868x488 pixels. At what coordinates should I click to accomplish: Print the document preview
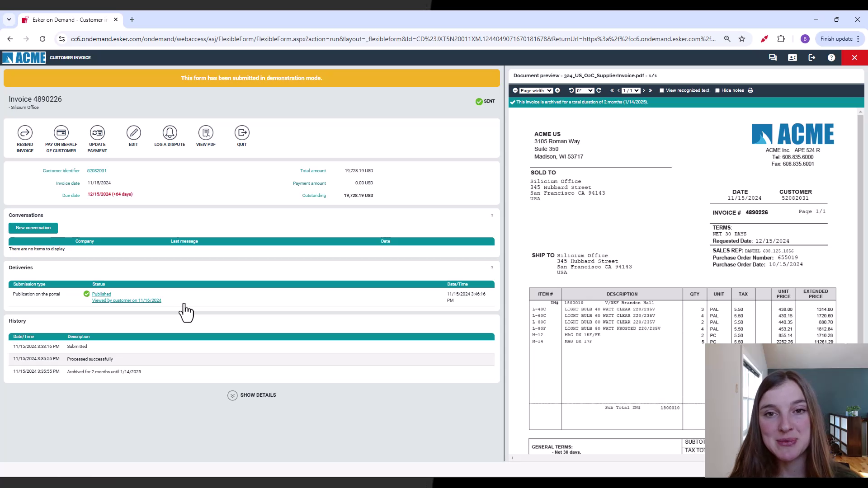tap(750, 90)
